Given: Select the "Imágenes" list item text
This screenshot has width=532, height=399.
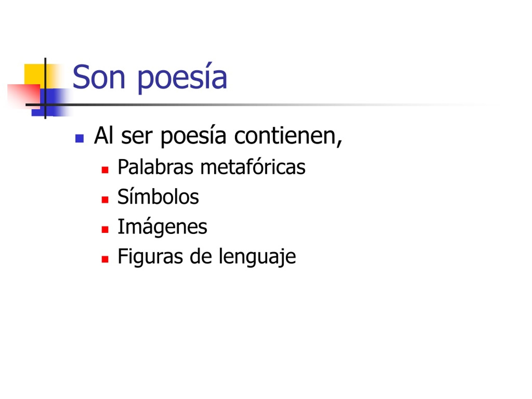Looking at the screenshot, I should click(x=162, y=227).
